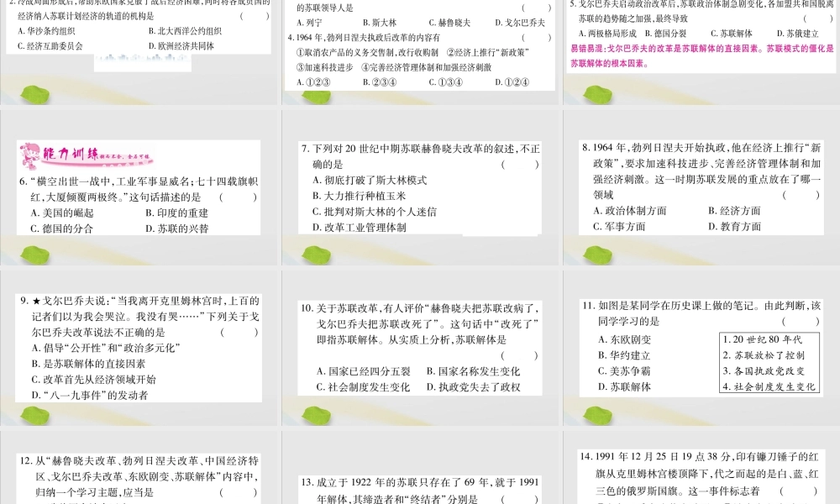This screenshot has width=840, height=504.
Task: Select C. 赫鲁晓夫 in question 3
Action: coord(449,23)
